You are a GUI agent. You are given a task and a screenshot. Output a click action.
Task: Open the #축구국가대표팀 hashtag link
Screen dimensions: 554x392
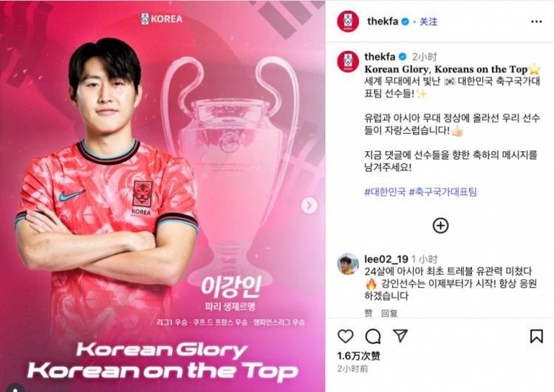pyautogui.click(x=442, y=192)
